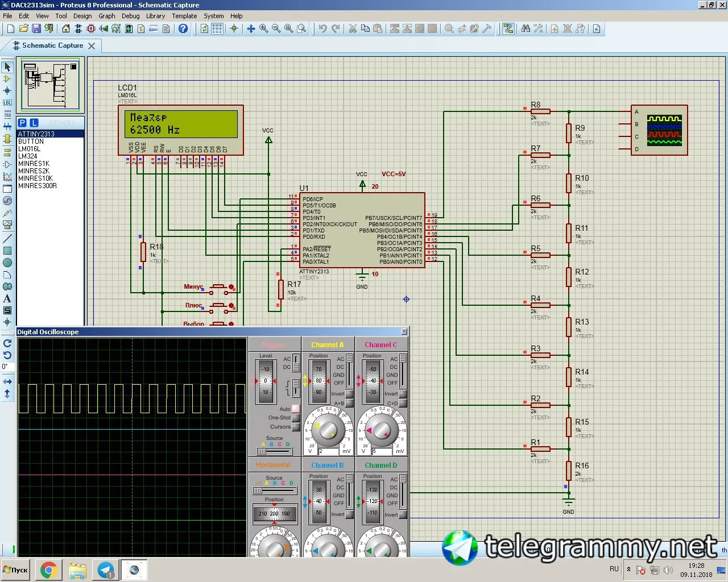
Task: Click the Zoom In magnifier icon
Action: pos(264,28)
